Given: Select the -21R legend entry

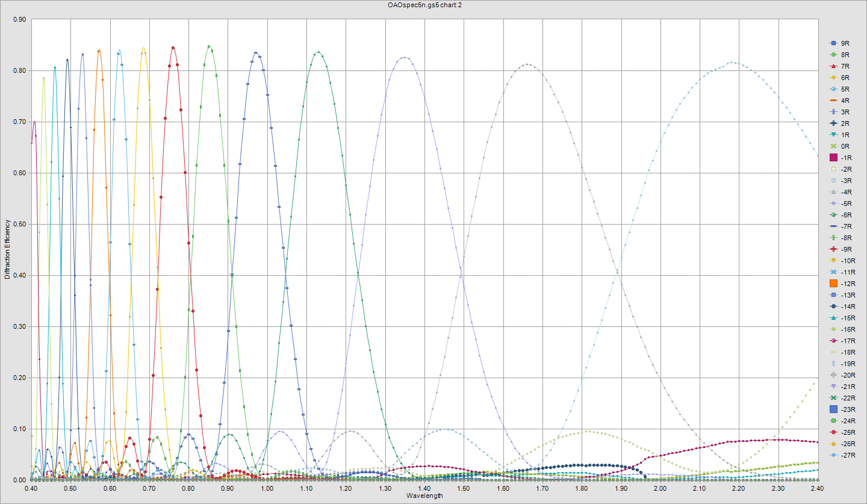Looking at the screenshot, I should click(x=842, y=387).
